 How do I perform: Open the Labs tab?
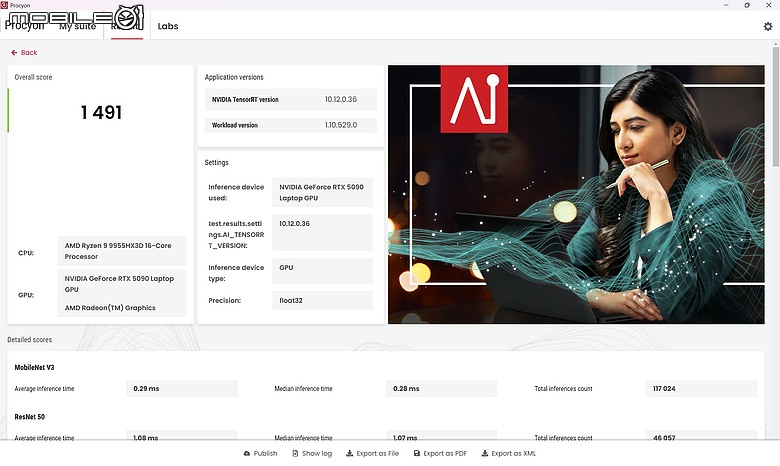(168, 26)
